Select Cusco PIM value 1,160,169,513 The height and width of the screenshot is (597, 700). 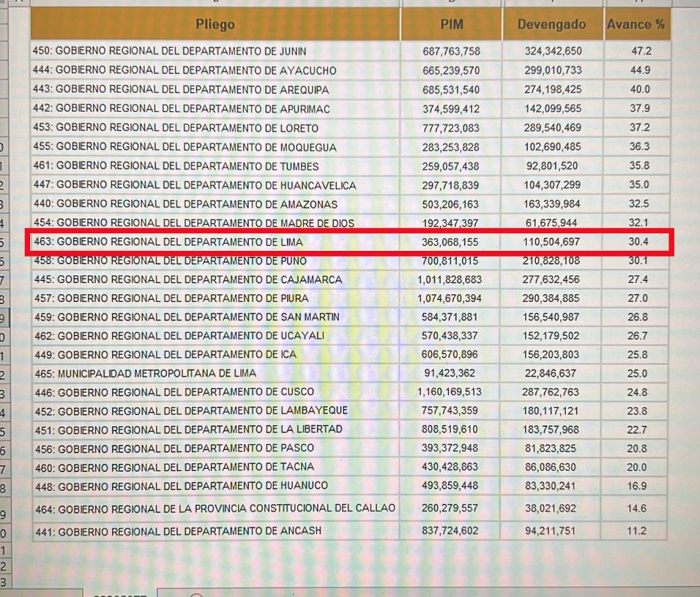point(449,392)
